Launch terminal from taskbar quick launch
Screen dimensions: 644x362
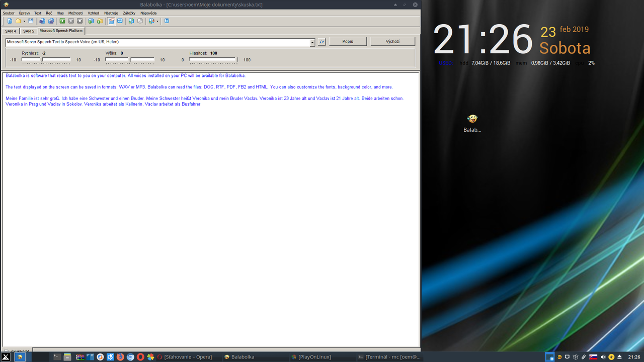(x=57, y=357)
